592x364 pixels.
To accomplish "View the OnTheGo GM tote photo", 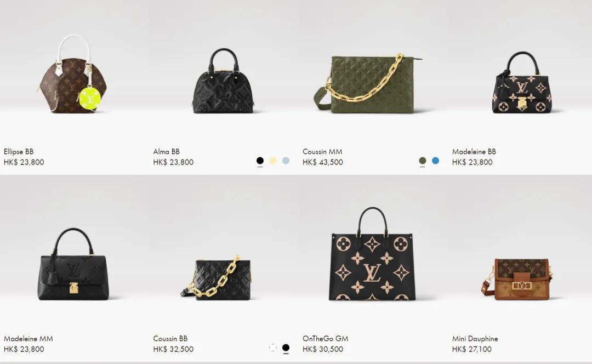I will pos(372,254).
